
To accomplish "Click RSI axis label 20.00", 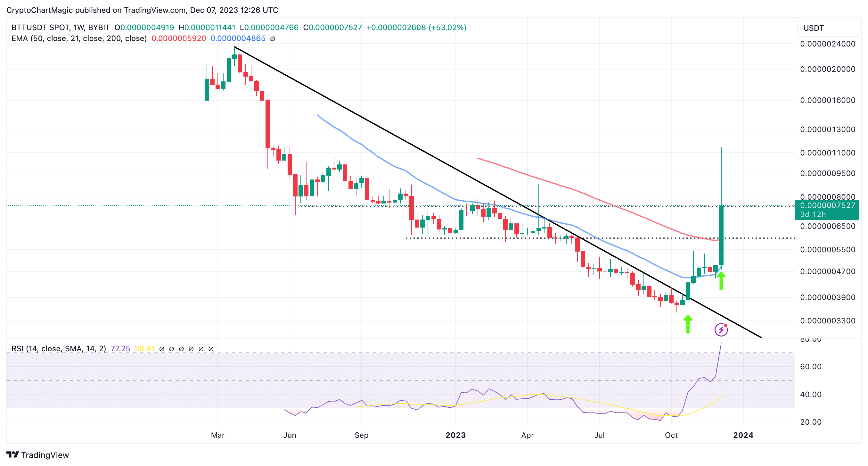I will [x=811, y=422].
